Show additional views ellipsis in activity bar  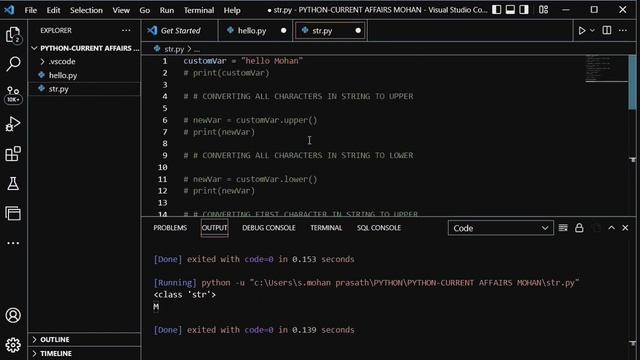13,243
